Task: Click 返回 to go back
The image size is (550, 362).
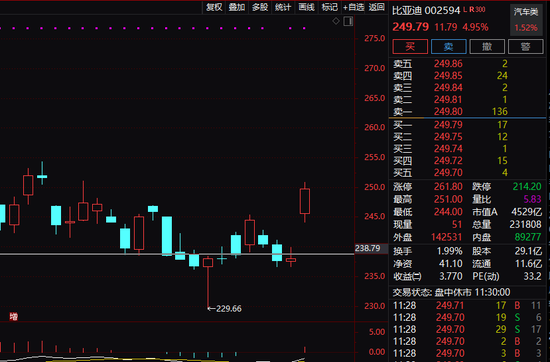Action: (x=376, y=7)
